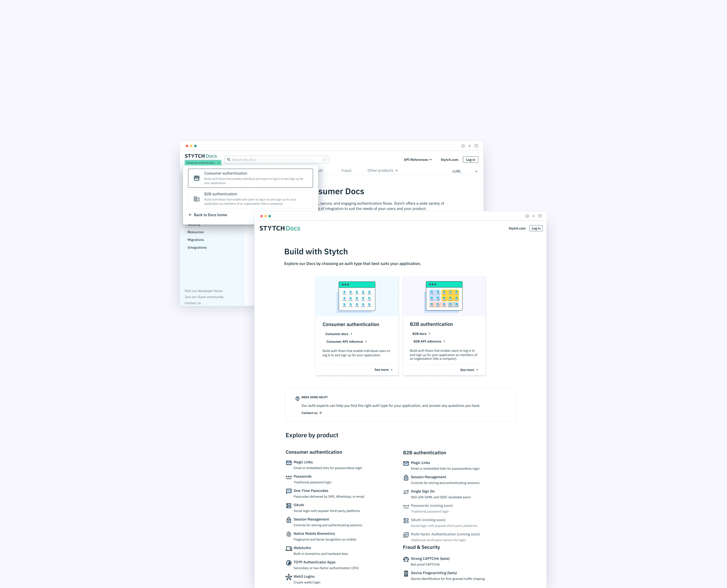Click the TOTP Authenticator Apps icon
Viewport: 727px width, 588px height.
289,563
